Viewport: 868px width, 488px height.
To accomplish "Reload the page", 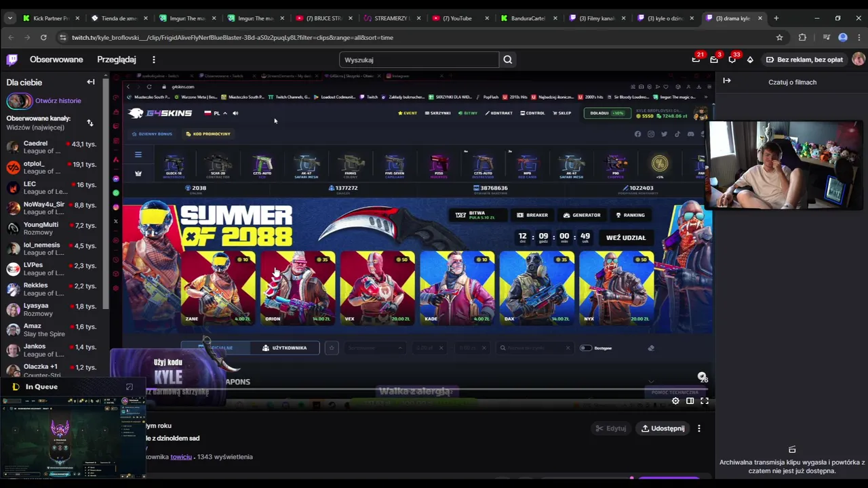I will [43, 37].
